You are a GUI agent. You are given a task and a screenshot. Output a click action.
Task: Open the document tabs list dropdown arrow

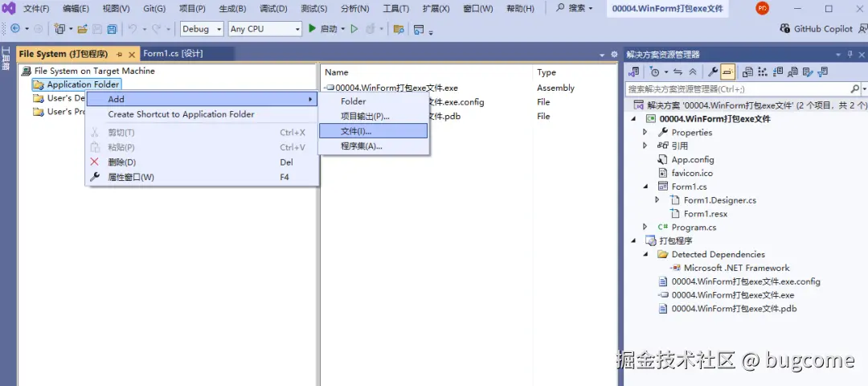602,55
